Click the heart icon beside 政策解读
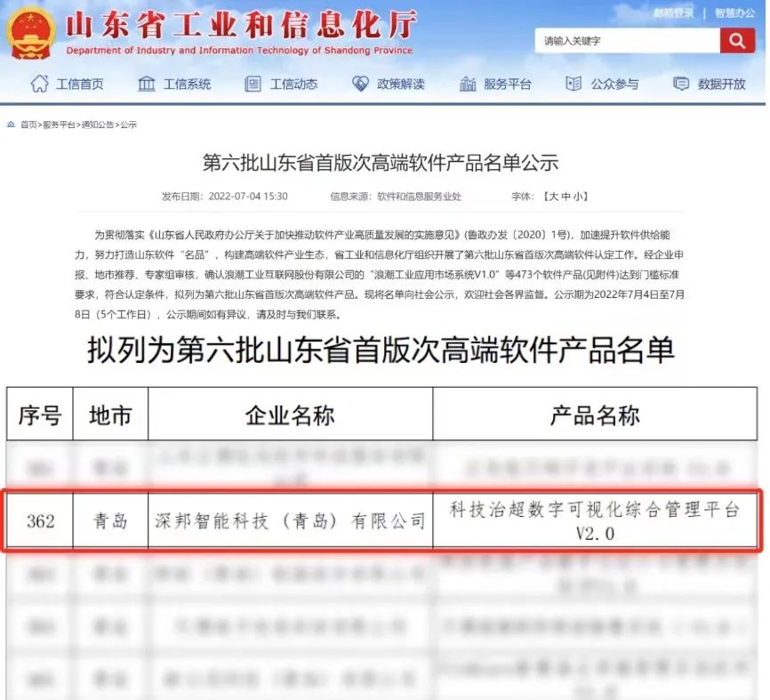 [x=360, y=84]
